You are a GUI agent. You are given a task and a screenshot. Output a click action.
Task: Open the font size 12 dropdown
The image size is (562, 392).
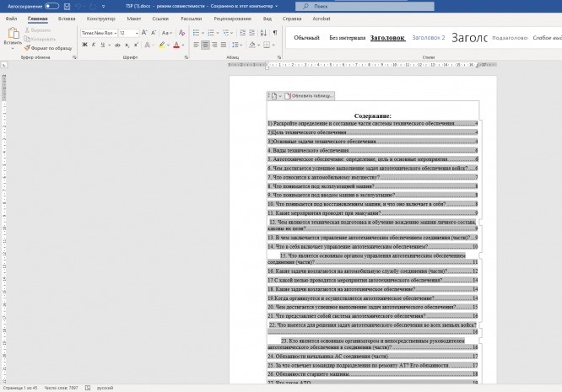[137, 33]
